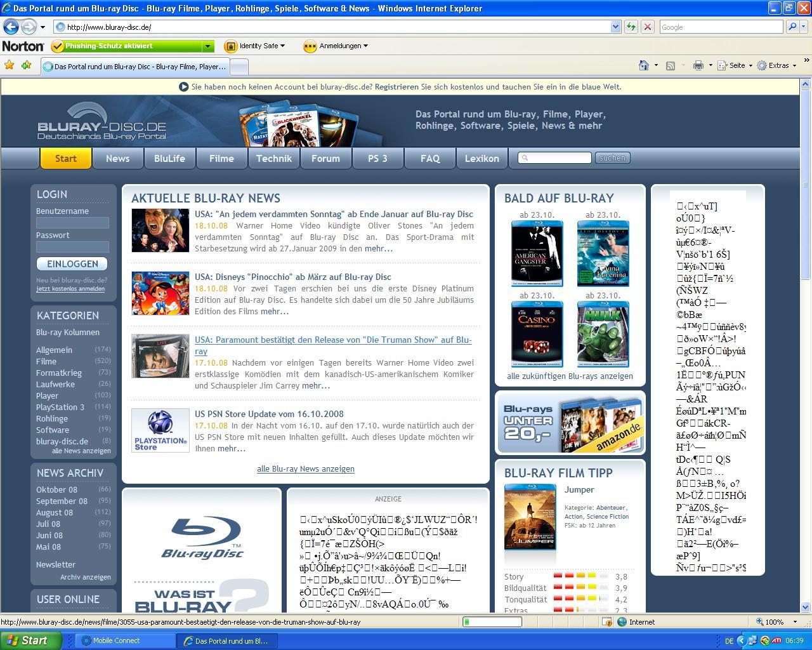Click the Print icon in command bar
Screen dimensions: 812x650
point(698,65)
